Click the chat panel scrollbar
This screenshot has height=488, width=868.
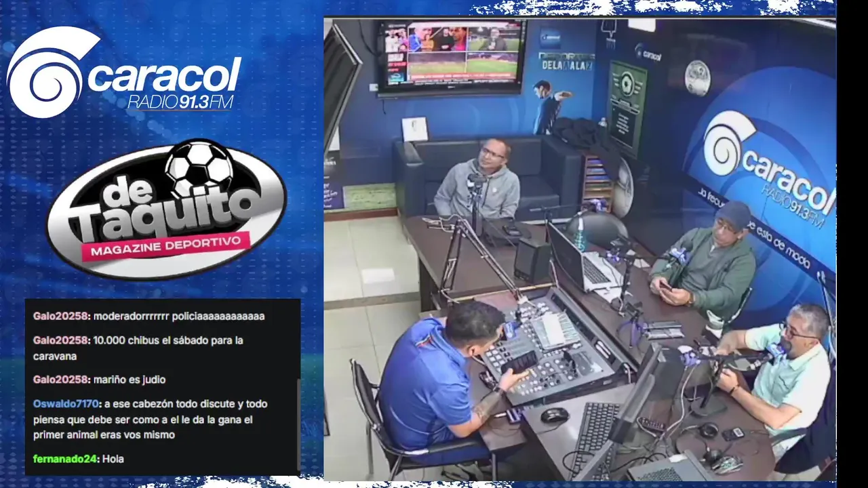click(x=298, y=424)
